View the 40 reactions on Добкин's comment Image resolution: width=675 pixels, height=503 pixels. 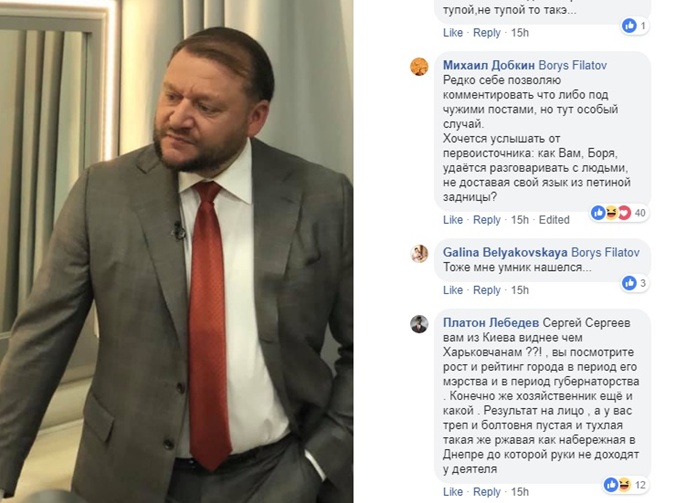619,213
